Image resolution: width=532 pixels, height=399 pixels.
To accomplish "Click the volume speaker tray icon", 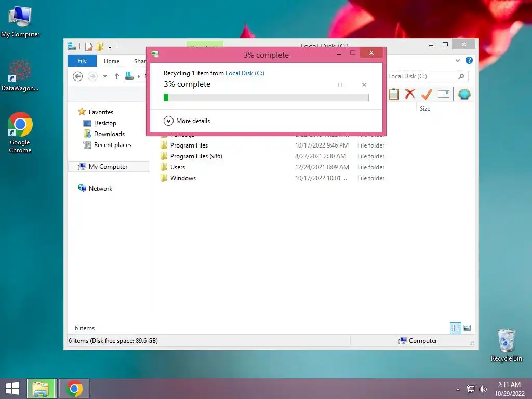I will [483, 389].
